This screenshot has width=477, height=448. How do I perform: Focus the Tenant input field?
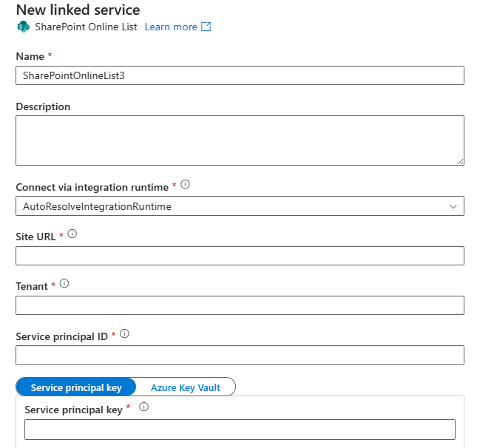(240, 305)
